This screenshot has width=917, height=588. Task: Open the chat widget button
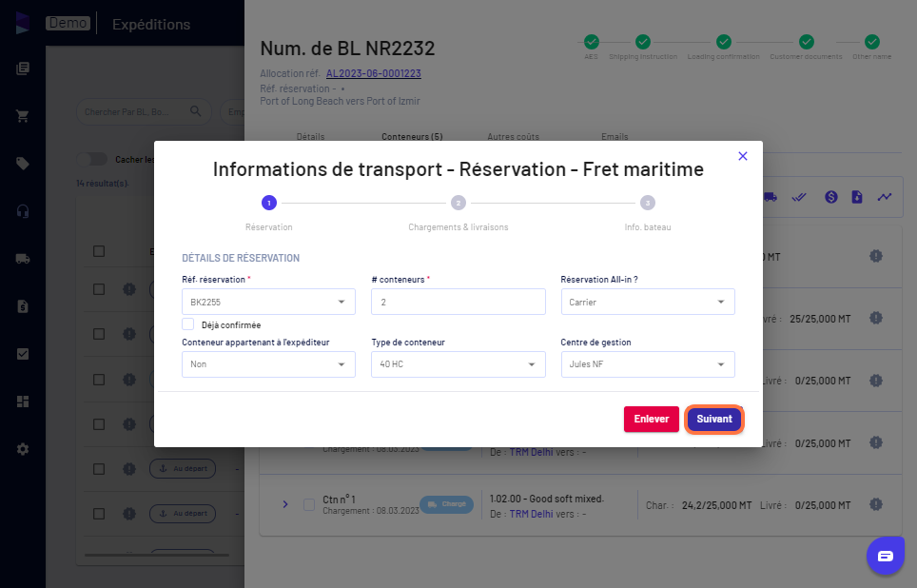[x=886, y=556]
